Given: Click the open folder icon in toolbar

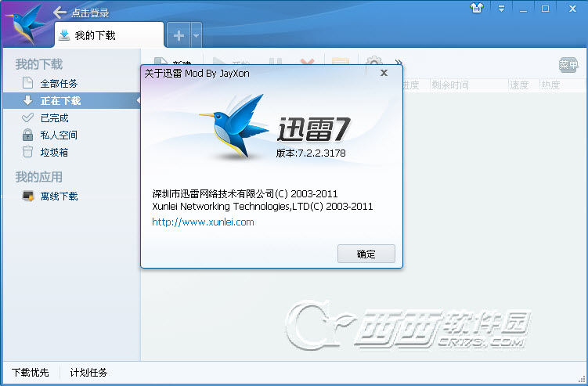Looking at the screenshot, I should point(341,61).
